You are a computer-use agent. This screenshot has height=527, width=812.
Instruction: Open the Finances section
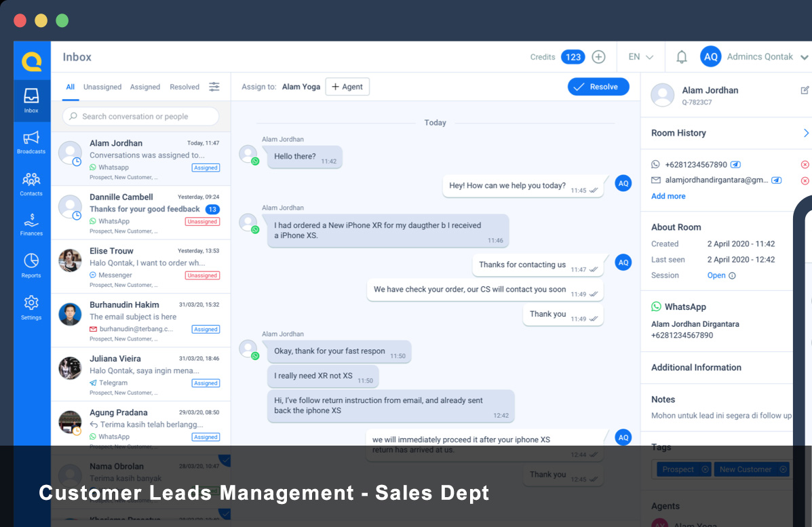tap(31, 224)
